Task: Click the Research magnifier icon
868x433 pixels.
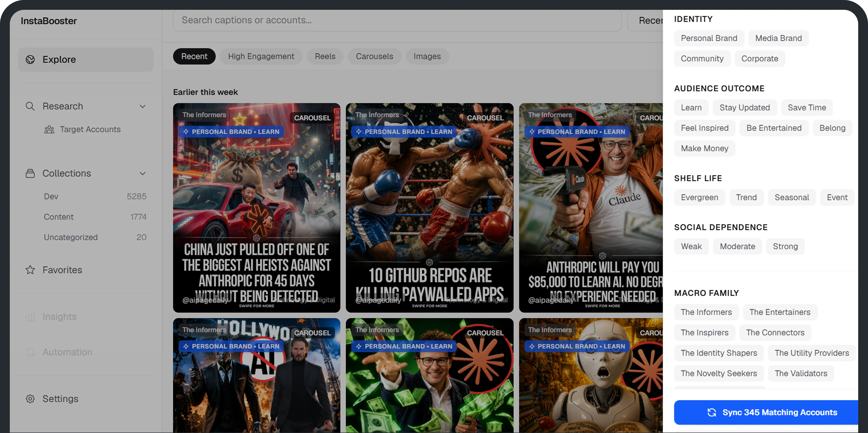Action: coord(30,107)
